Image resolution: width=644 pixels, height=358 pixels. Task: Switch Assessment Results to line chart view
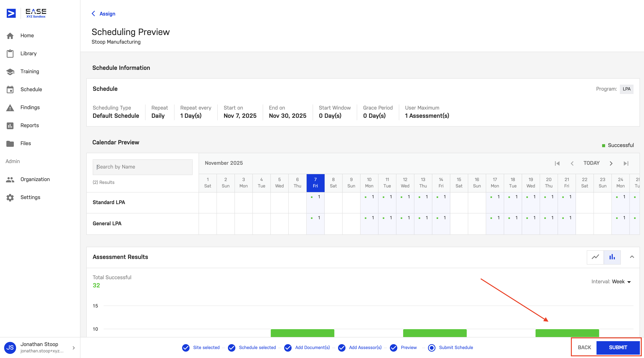596,257
